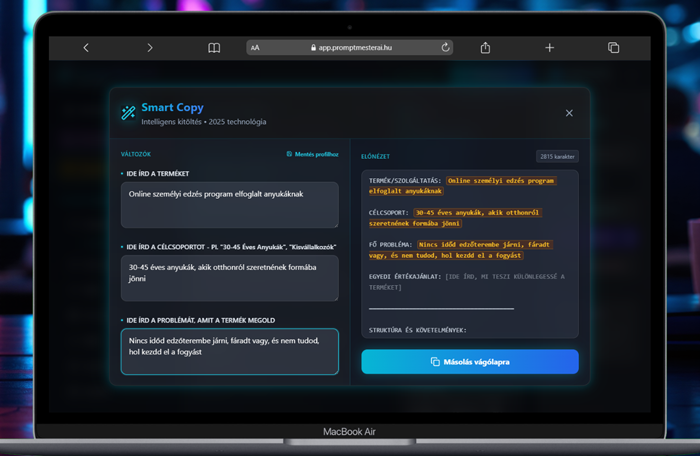Open Safari bookmarks book icon

point(214,48)
